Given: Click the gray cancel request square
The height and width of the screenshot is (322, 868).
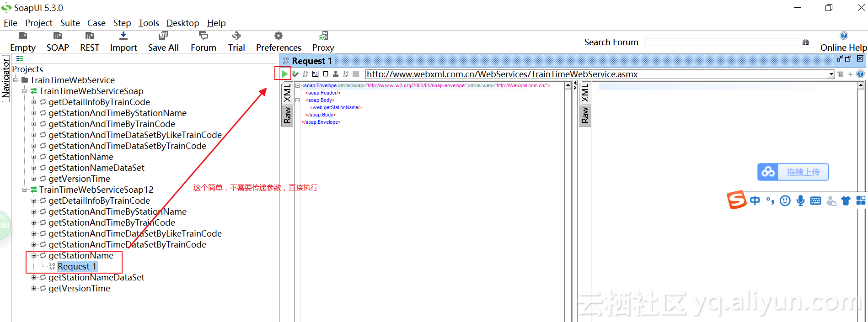Looking at the screenshot, I should [x=356, y=74].
